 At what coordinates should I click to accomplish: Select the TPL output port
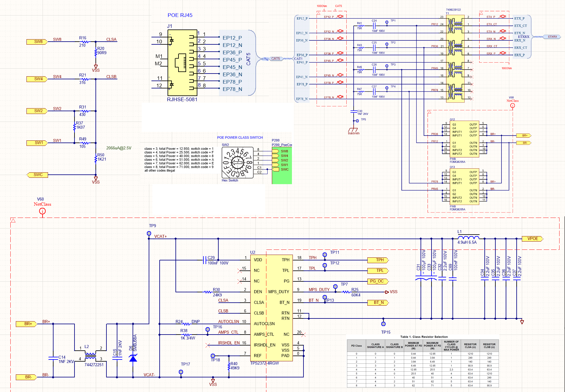[x=378, y=270]
